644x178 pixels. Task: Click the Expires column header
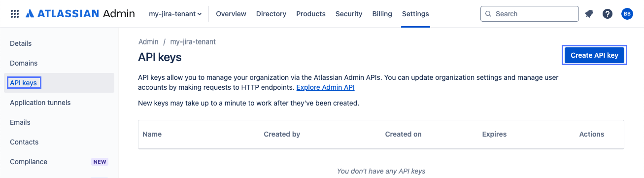(x=494, y=134)
